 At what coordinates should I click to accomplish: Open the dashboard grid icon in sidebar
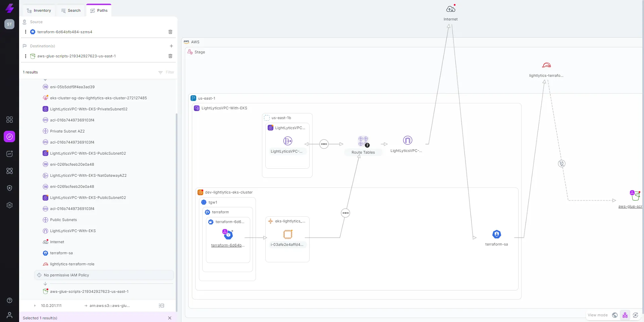tap(9, 119)
